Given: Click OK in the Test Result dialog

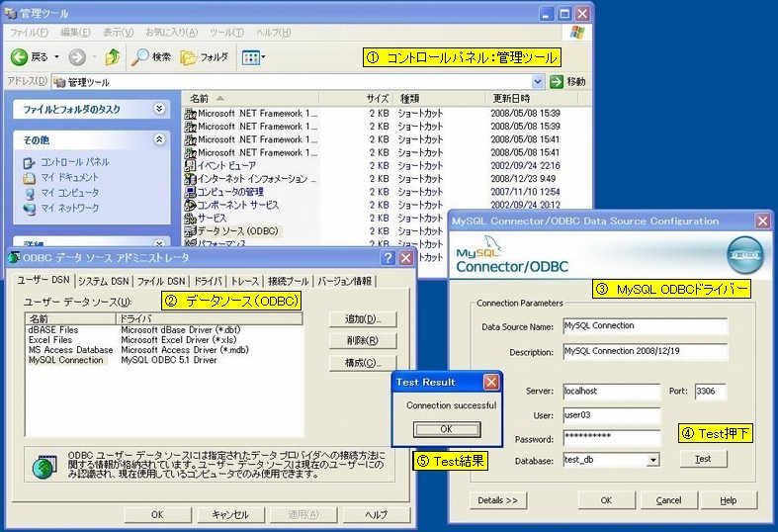Looking at the screenshot, I should coord(447,429).
